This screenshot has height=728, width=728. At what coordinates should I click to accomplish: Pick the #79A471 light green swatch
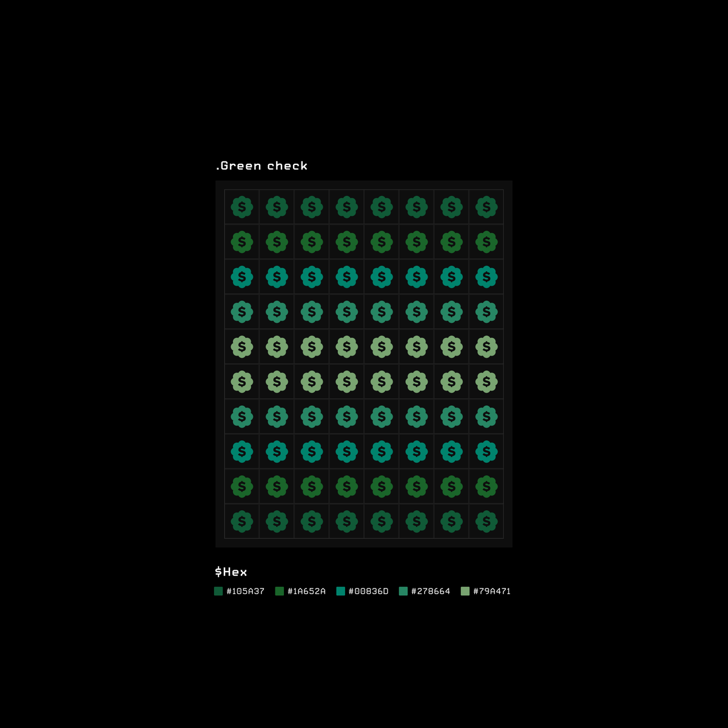(465, 591)
